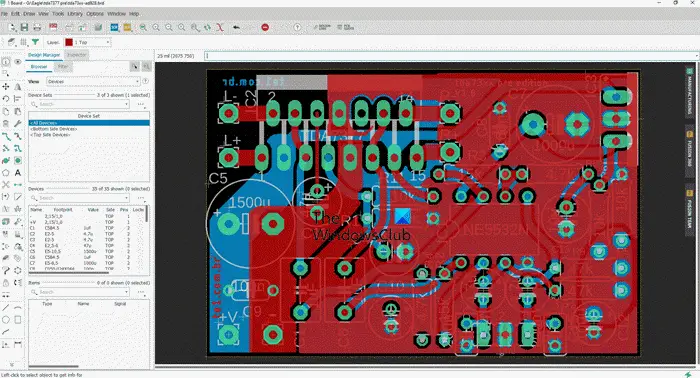Select the Text (A) tool

click(x=18, y=173)
